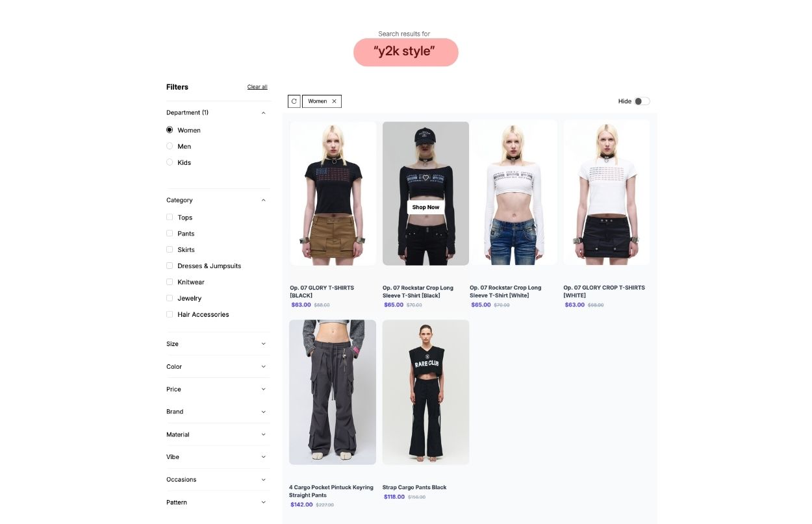Expand the Pattern filter chevron
The width and height of the screenshot is (812, 524).
(x=263, y=503)
